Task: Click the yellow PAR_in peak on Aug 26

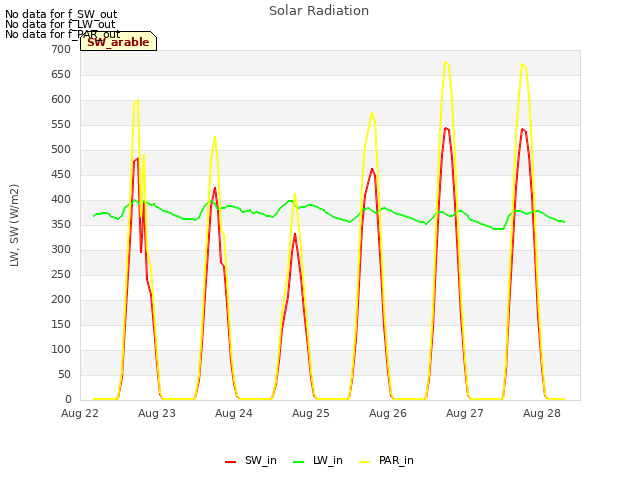Action: pyautogui.click(x=446, y=62)
